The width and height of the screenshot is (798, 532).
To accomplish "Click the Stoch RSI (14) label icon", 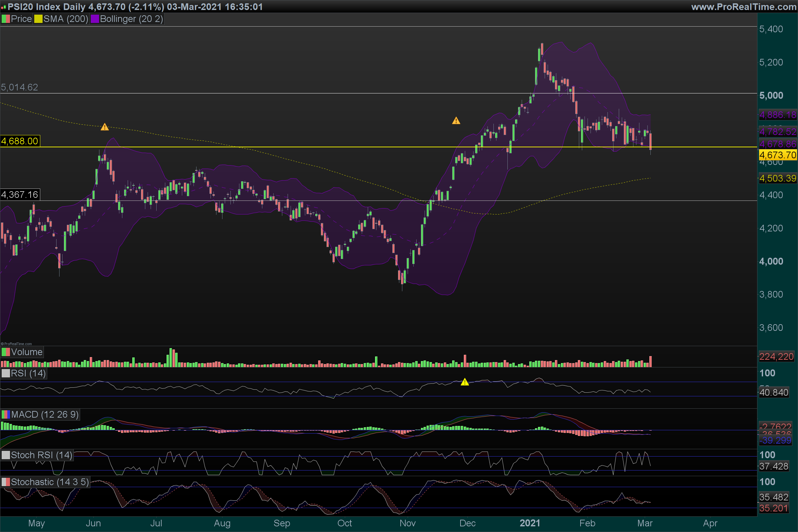I will click(5, 455).
